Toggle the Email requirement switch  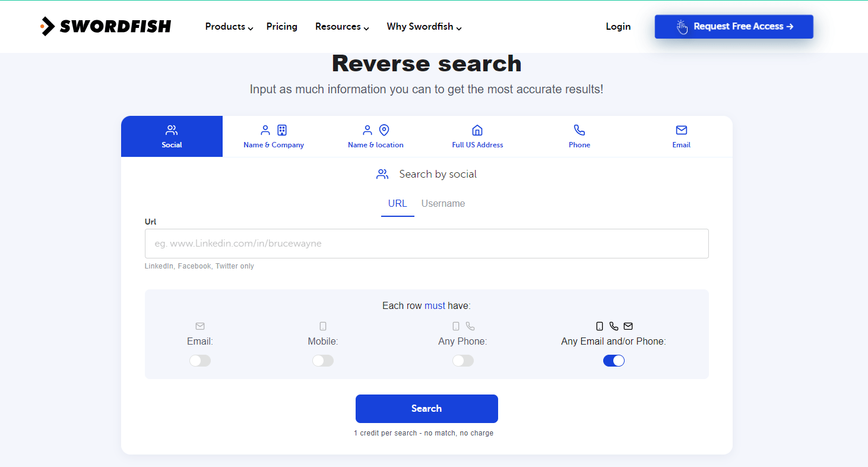(200, 361)
